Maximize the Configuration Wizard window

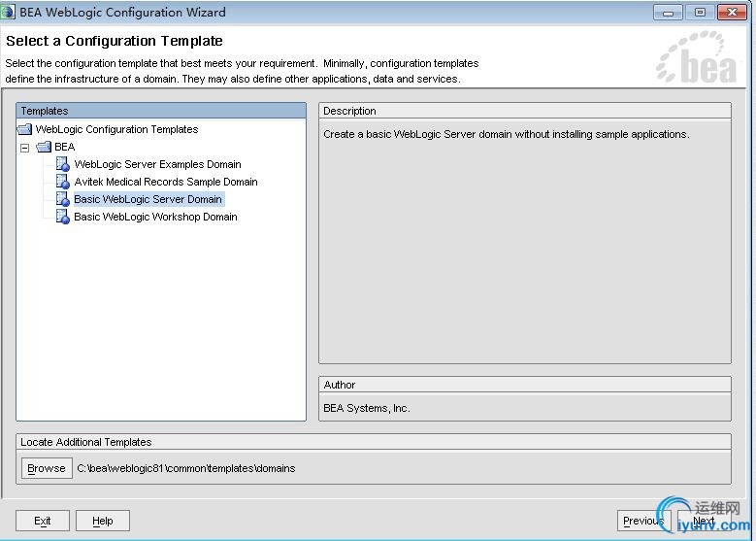700,12
